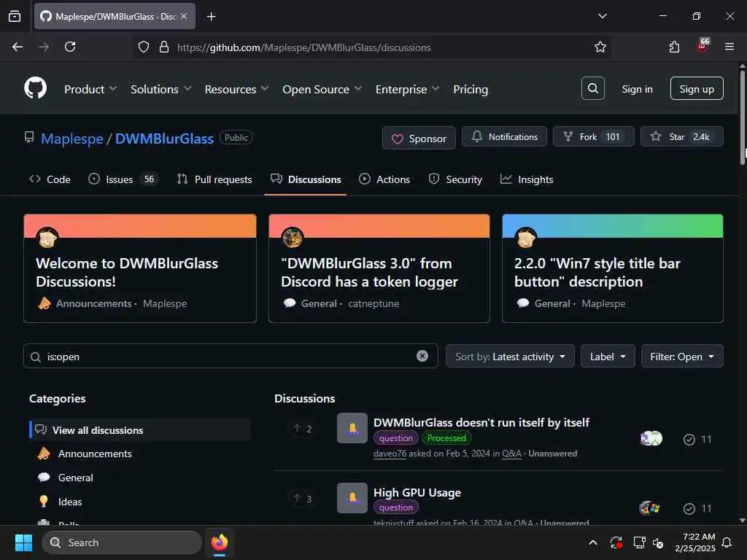Open the Pull requests tab
The width and height of the screenshot is (747, 560).
tap(214, 179)
